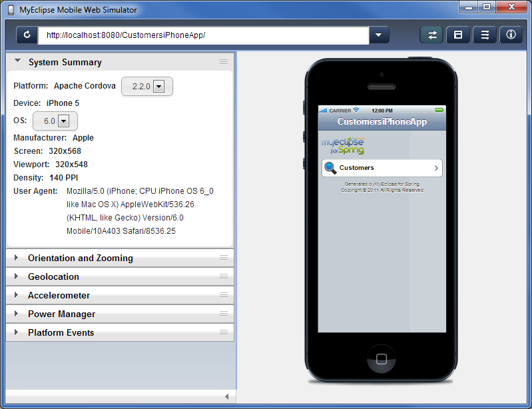Screen dimensions: 532x409
Task: Minimize the Mobile Web Simulator window
Action: (469, 7)
